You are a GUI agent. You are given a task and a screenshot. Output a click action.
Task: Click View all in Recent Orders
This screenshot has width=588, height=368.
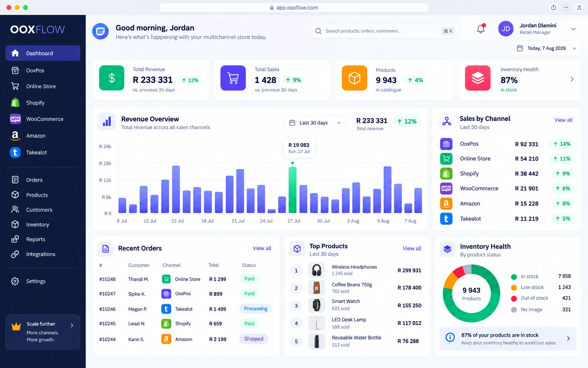click(262, 249)
